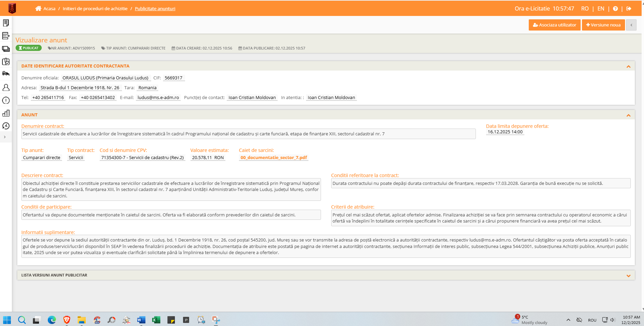Click the clock history icon in sidebar
Screen dimensions: 644x326
tap(6, 126)
